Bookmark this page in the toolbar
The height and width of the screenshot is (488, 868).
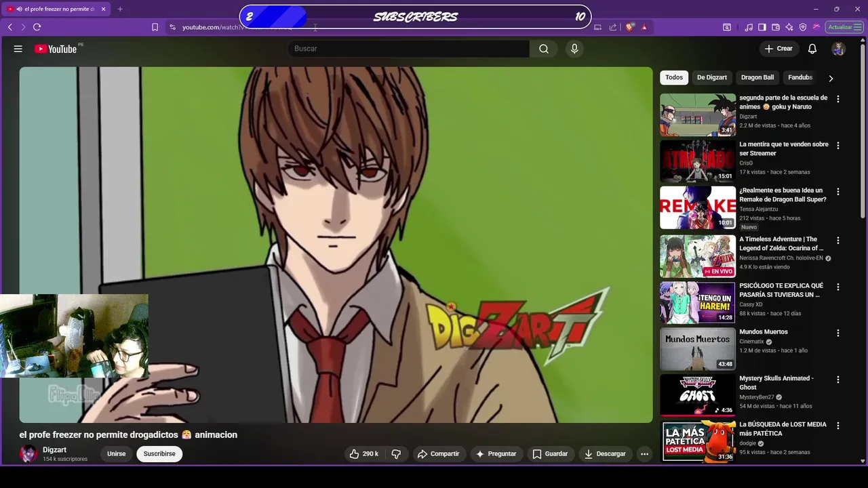[155, 27]
